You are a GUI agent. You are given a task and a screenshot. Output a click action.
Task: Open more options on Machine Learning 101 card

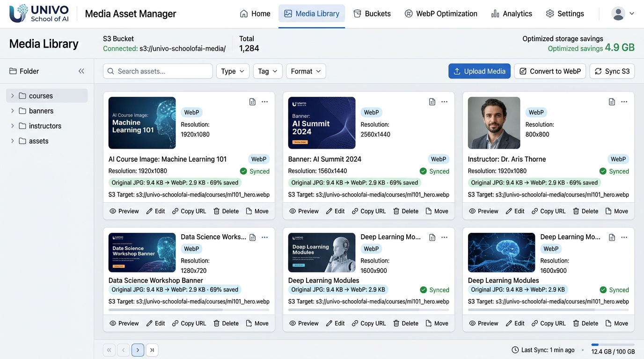point(265,102)
